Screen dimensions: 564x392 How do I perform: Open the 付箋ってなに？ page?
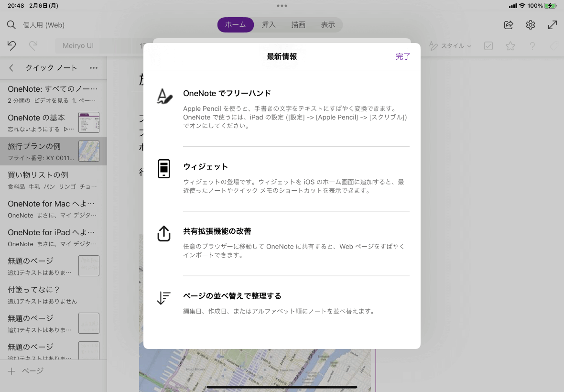click(53, 295)
